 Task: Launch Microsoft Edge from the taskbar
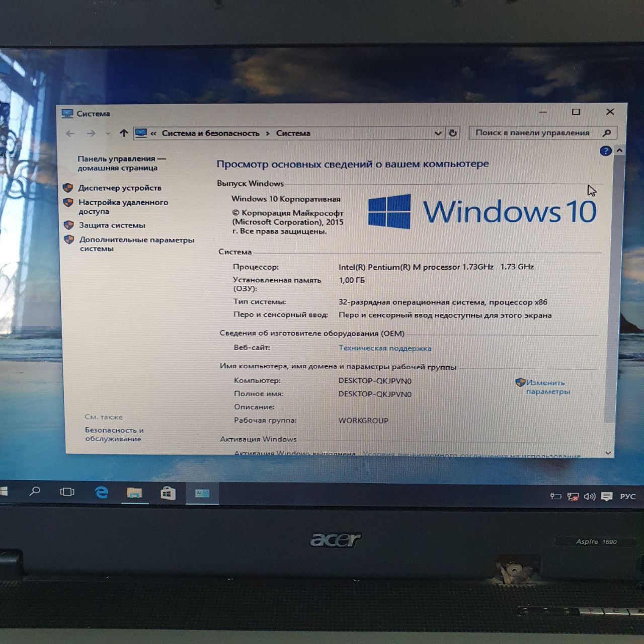click(102, 492)
